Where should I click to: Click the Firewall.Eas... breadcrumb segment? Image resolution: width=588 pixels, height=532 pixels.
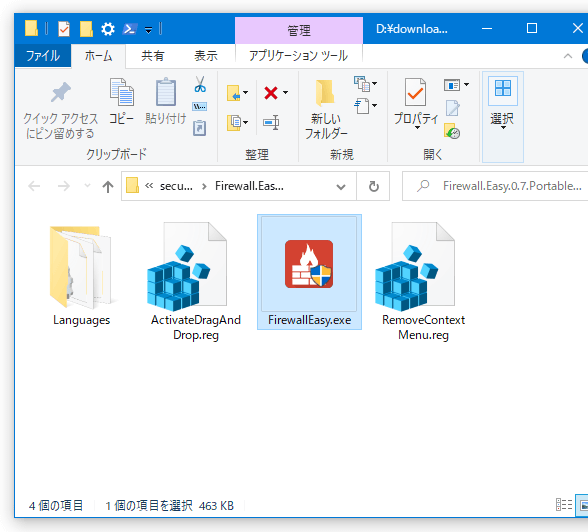(249, 186)
